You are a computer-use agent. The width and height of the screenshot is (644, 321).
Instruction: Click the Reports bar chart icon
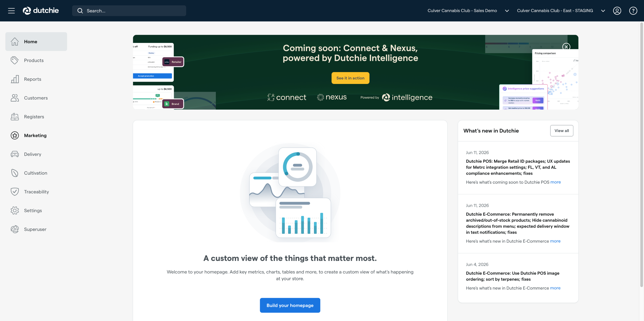pyautogui.click(x=15, y=79)
